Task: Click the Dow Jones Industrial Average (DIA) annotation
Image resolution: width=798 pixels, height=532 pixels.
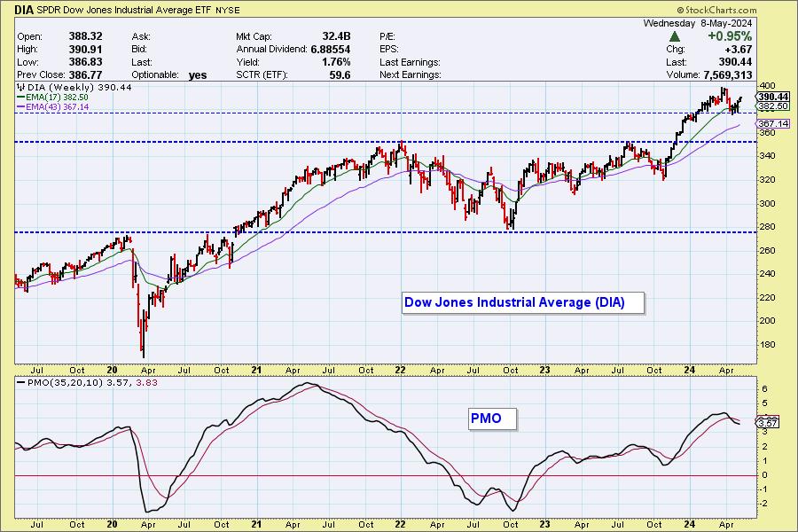Action: [523, 302]
